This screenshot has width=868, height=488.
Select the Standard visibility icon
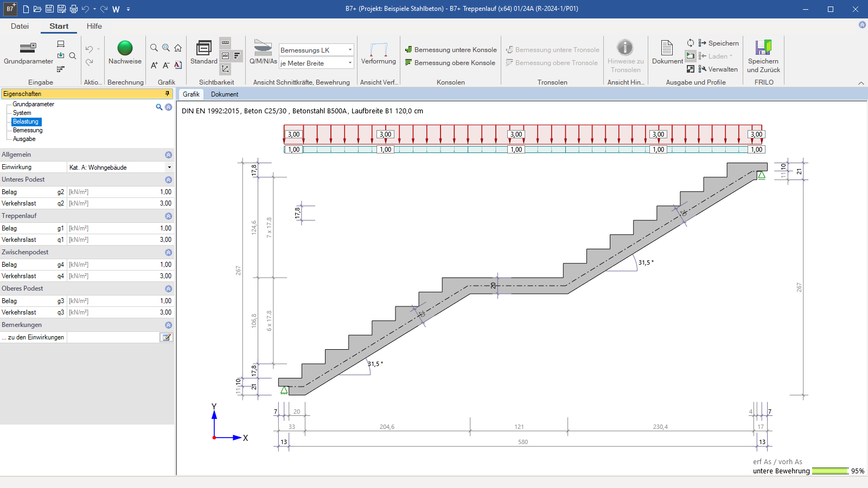[204, 53]
